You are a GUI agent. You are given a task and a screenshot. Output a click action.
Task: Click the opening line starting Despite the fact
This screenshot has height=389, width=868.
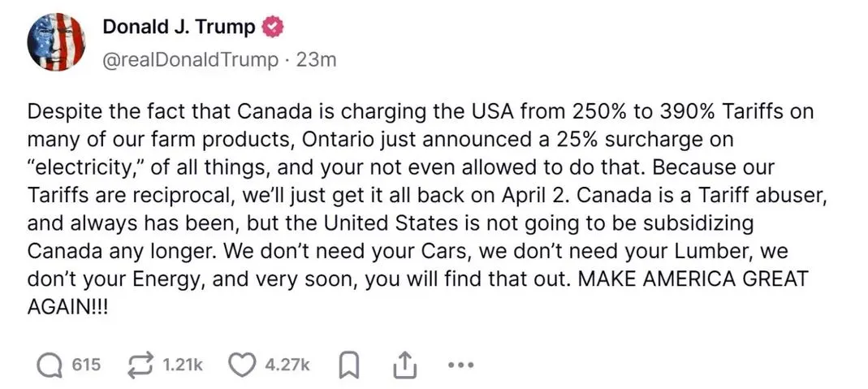pos(421,112)
